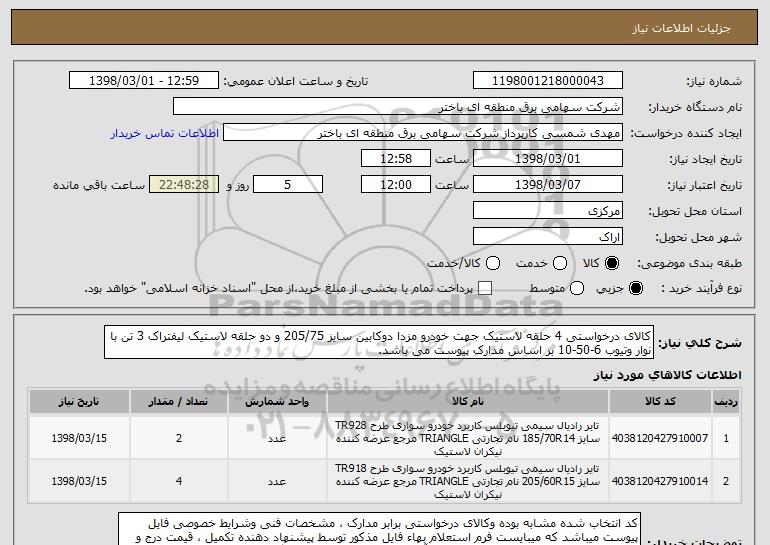This screenshot has width=770, height=545.
Task: Choose the متوسط purchase process radio
Action: pyautogui.click(x=577, y=288)
